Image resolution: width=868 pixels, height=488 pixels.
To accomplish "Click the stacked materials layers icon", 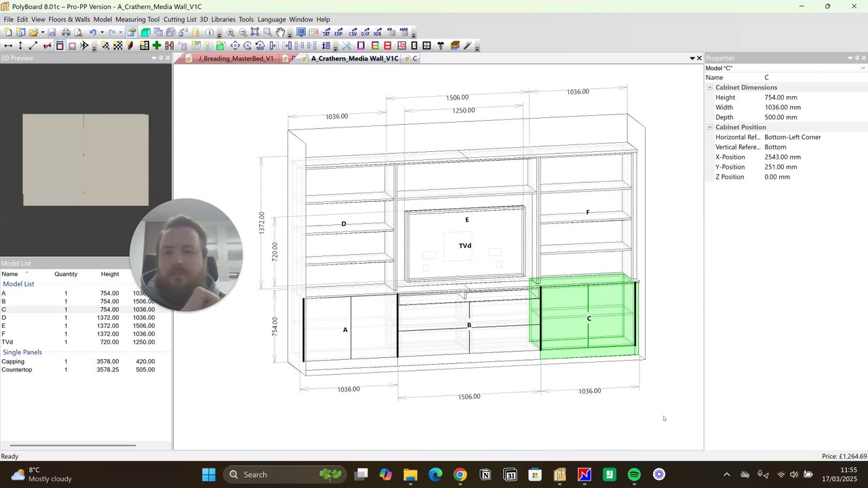I will (x=454, y=45).
